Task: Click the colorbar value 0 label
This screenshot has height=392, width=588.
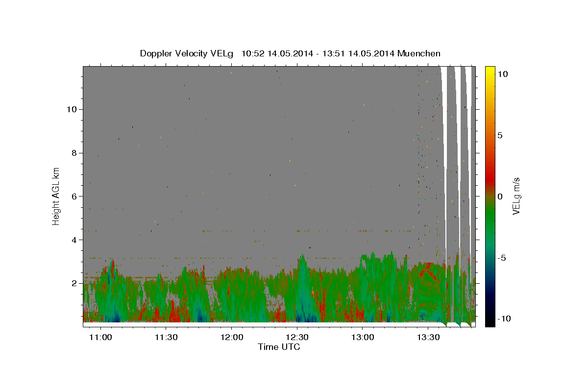Action: point(500,196)
